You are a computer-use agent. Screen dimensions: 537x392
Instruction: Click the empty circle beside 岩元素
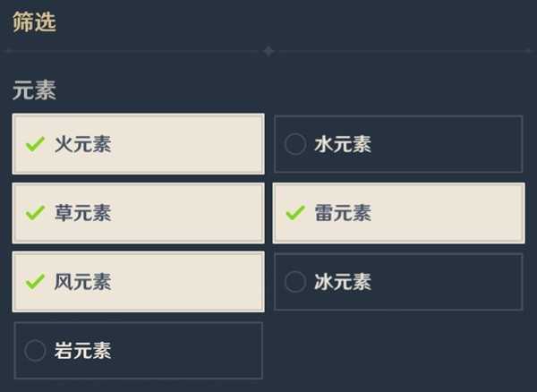pyautogui.click(x=35, y=351)
